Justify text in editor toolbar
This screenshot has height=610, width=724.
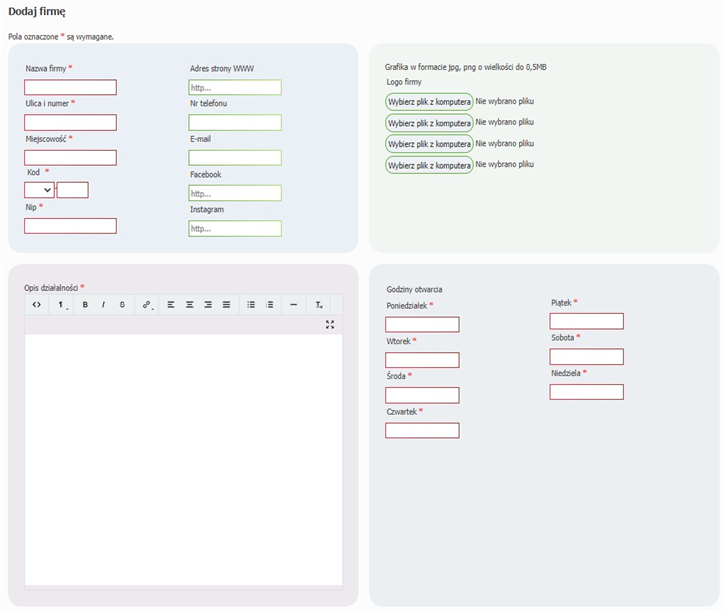226,304
